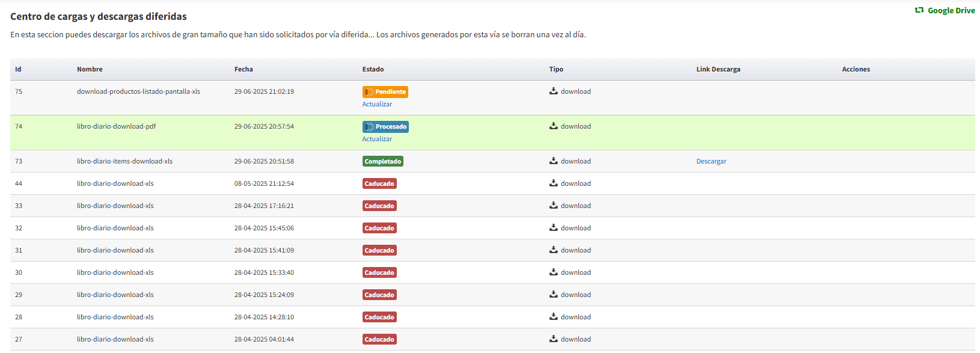The height and width of the screenshot is (353, 980).
Task: Click the green Completado status badge
Action: click(x=382, y=161)
